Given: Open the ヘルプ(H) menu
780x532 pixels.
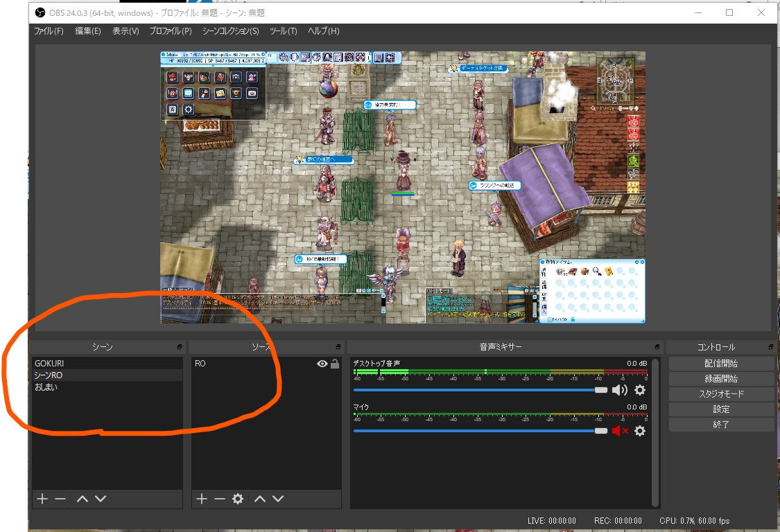Looking at the screenshot, I should (x=323, y=31).
